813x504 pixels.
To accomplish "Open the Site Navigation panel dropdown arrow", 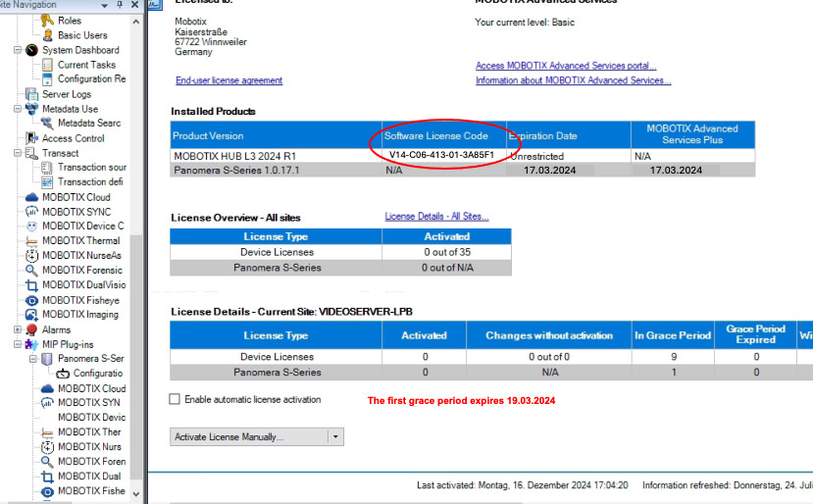I will (x=105, y=5).
